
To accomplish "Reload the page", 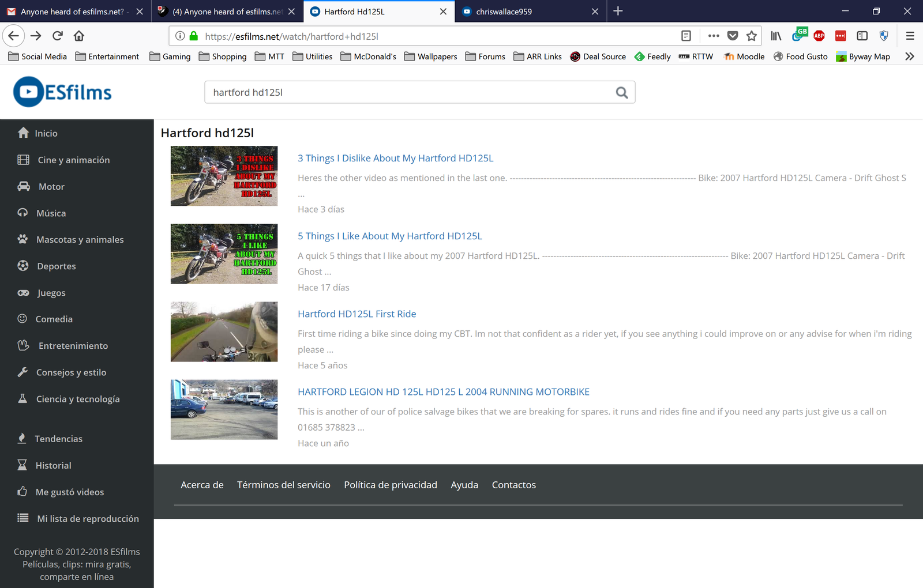I will click(x=58, y=36).
